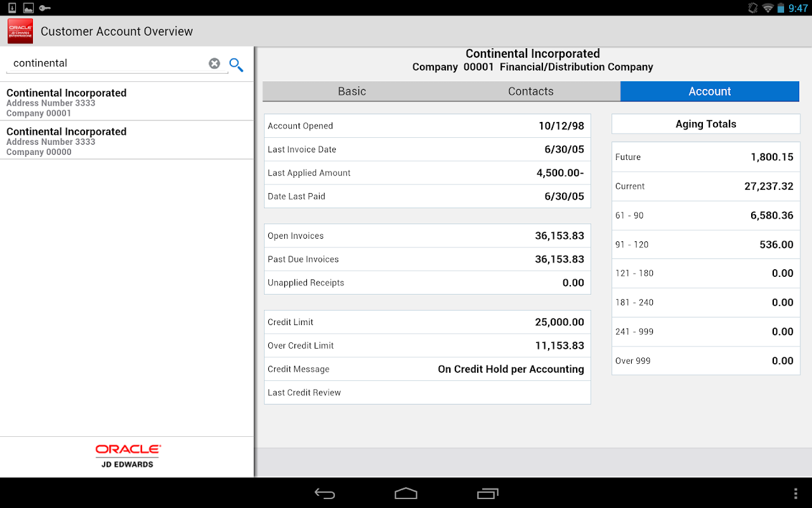Select Continental Incorporated with Company 00000
The width and height of the screenshot is (812, 508).
pos(127,140)
